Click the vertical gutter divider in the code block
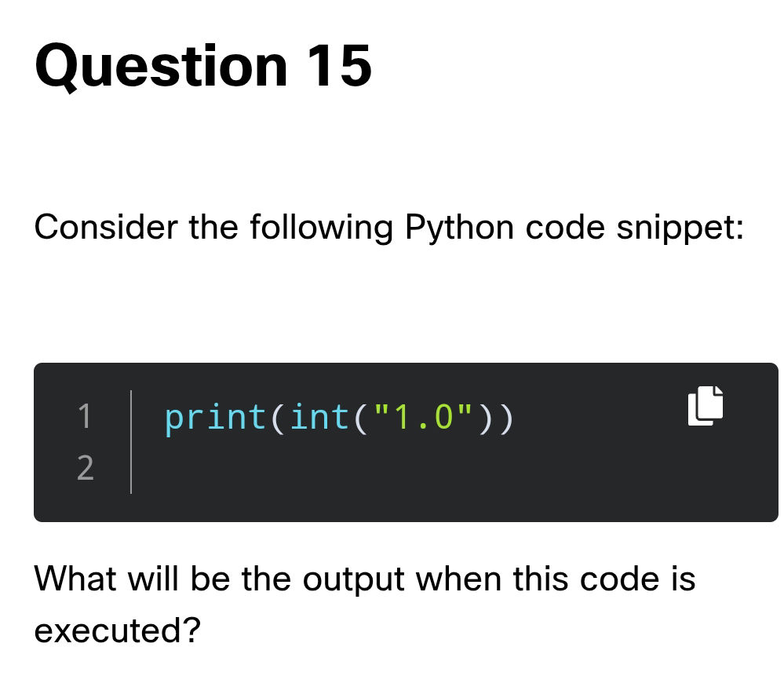 coord(131,442)
